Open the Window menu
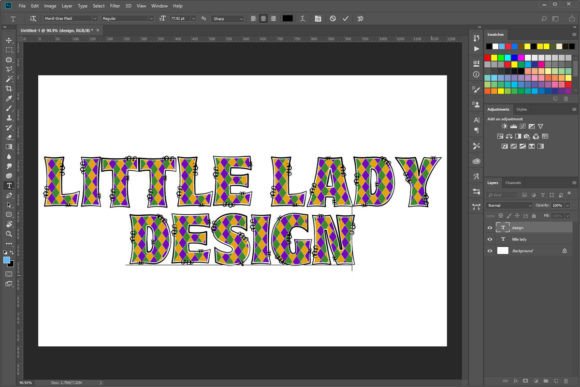 [x=159, y=6]
